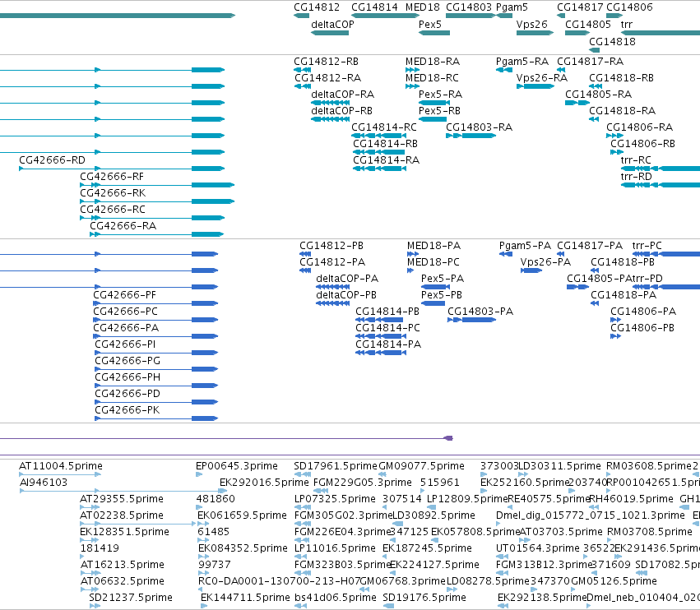
Task: Click EST SD17961.5prime
Action: tap(336, 466)
